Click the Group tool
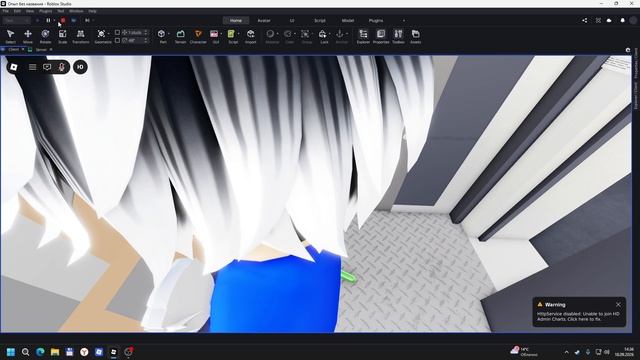This screenshot has width=640, height=360. point(305,36)
